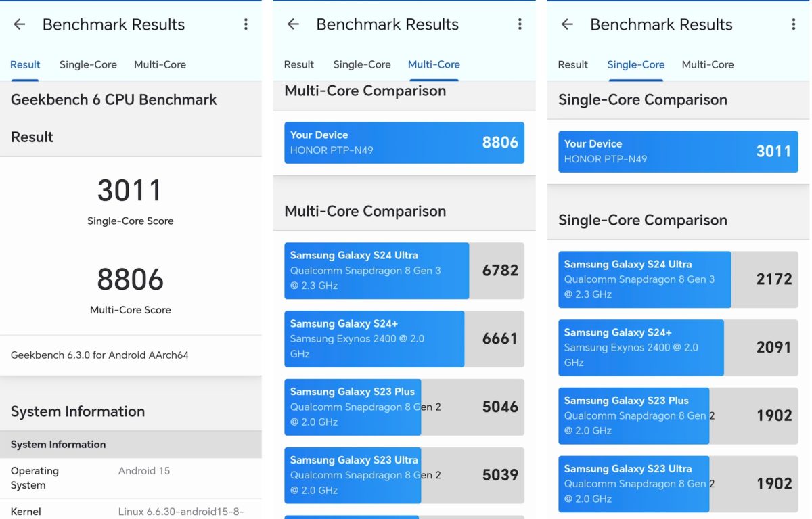Tap the Operating System Android 15 row
Image resolution: width=812 pixels, height=519 pixels.
pos(131,478)
